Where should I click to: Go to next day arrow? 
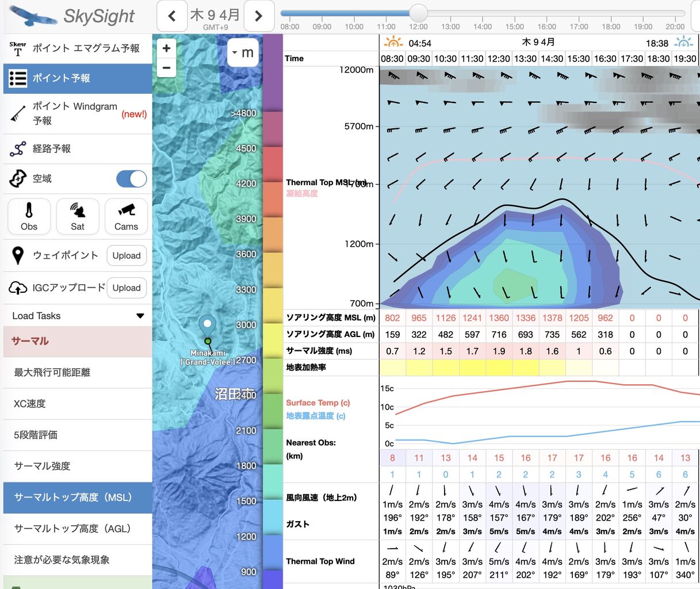pyautogui.click(x=258, y=16)
